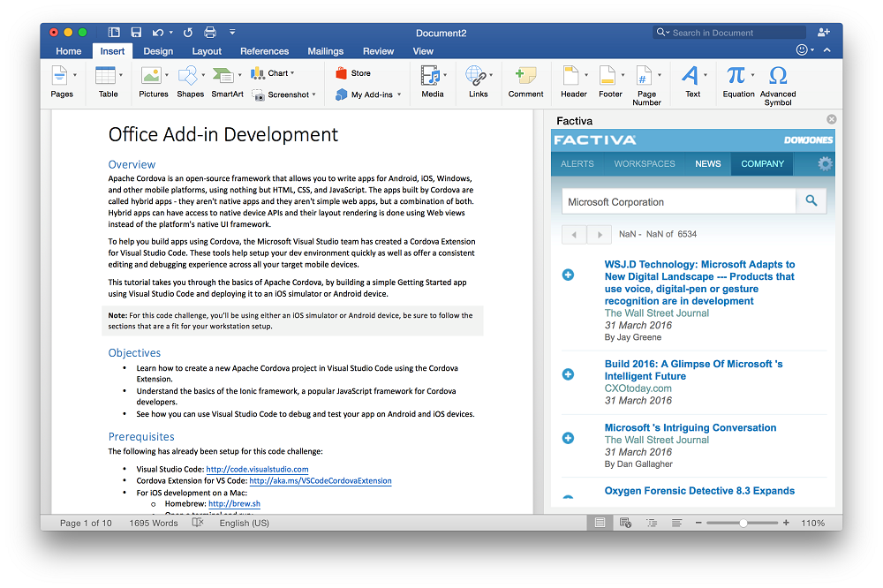Switch to Outline view
Screen dimensions: 883x588
click(x=652, y=523)
